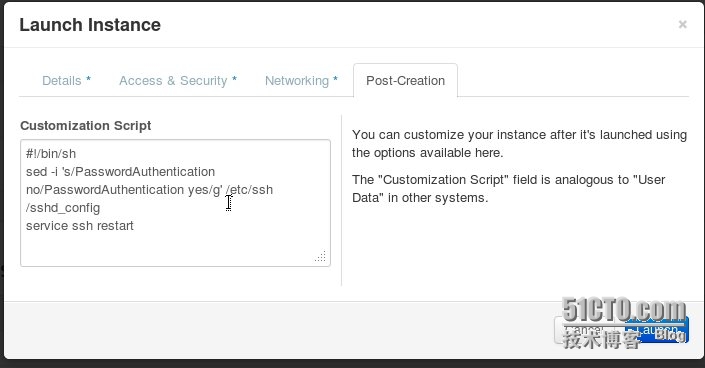Viewport: 705px width, 368px height.
Task: Select the Post-Creation tab
Action: pos(406,81)
